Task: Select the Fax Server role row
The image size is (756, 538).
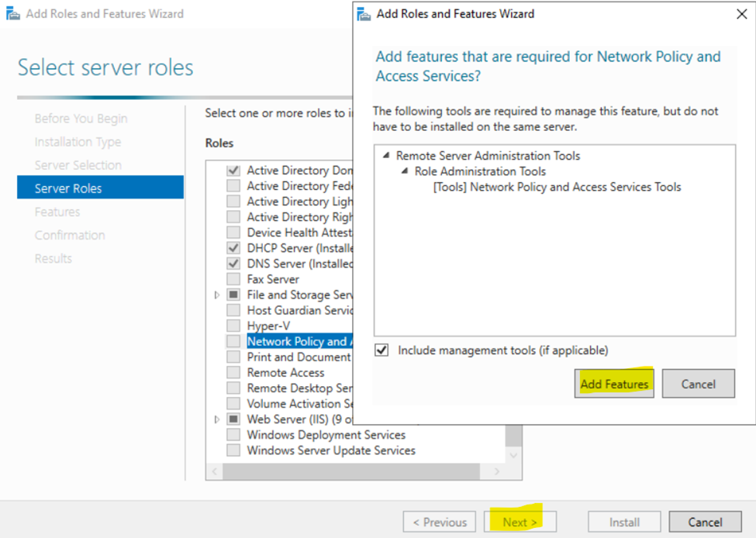Action: pos(273,279)
